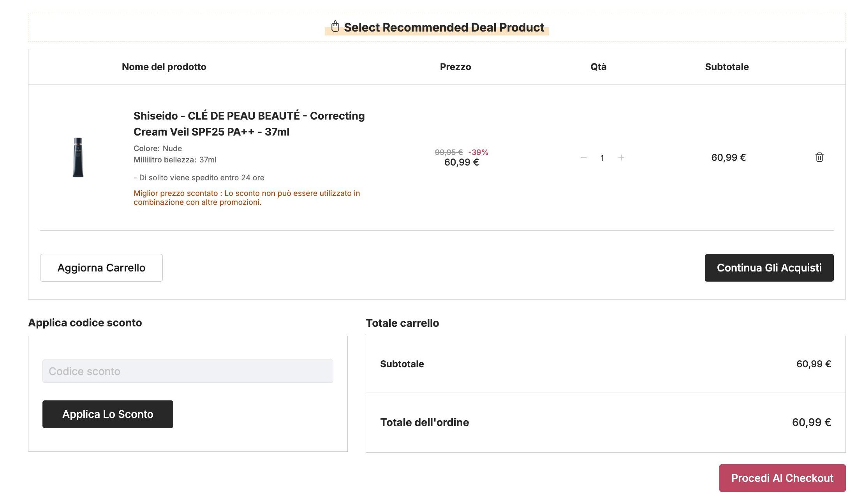Screen dimensions: 856x504
Task: Click the Prezzo column header
Action: click(456, 67)
